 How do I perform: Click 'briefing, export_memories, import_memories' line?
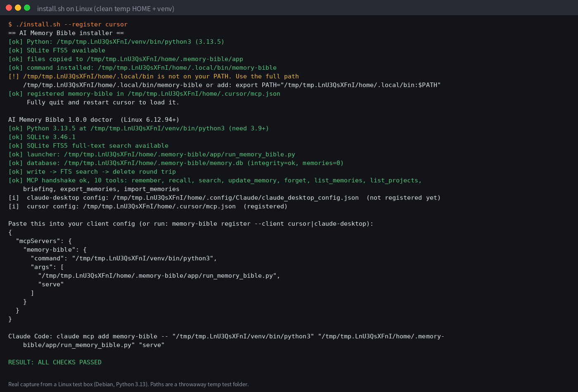pos(101,189)
